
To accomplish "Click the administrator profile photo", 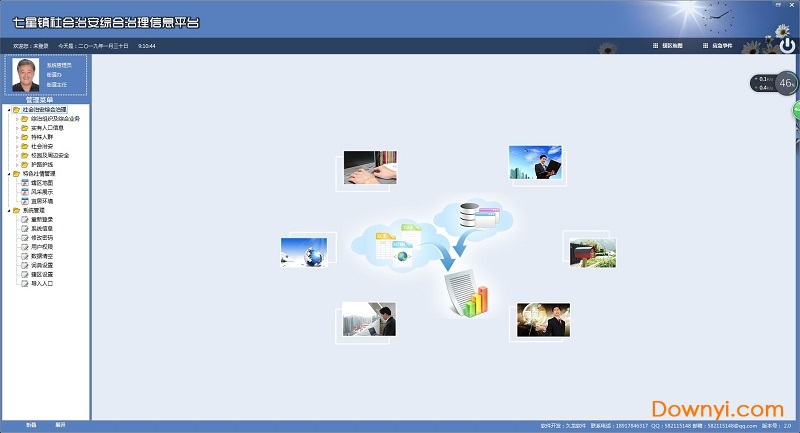I will 25,77.
